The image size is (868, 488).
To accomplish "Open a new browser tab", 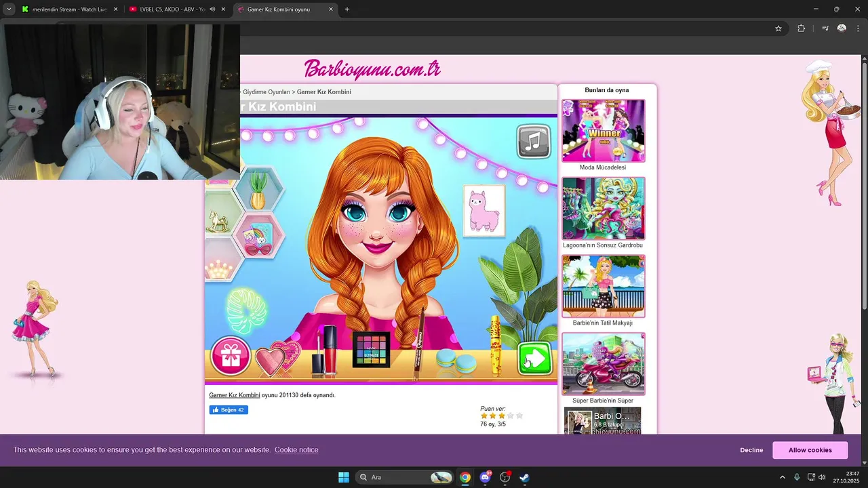I will 347,9.
